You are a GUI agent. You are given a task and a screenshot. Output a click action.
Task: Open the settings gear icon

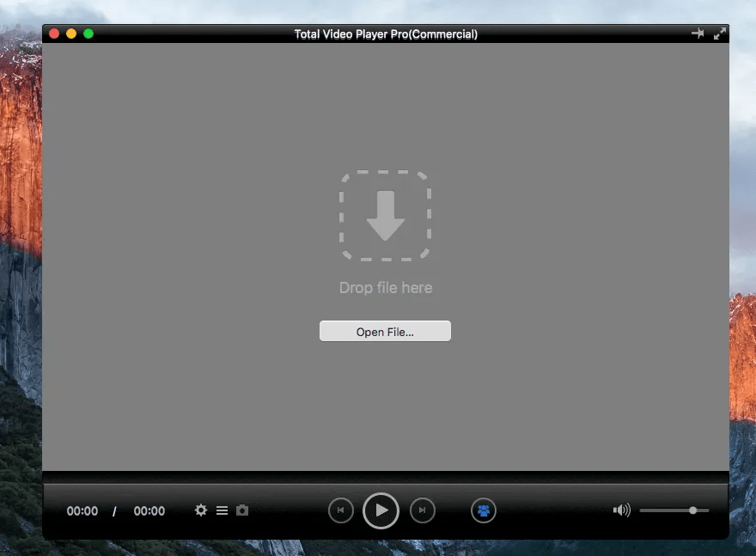tap(200, 510)
